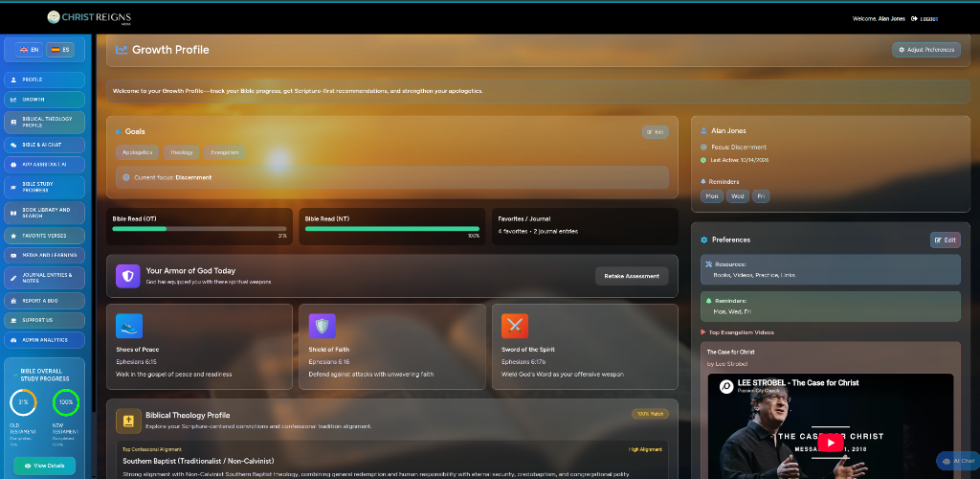Click the green Reminders bell icon
The image size is (980, 479).
tap(709, 301)
